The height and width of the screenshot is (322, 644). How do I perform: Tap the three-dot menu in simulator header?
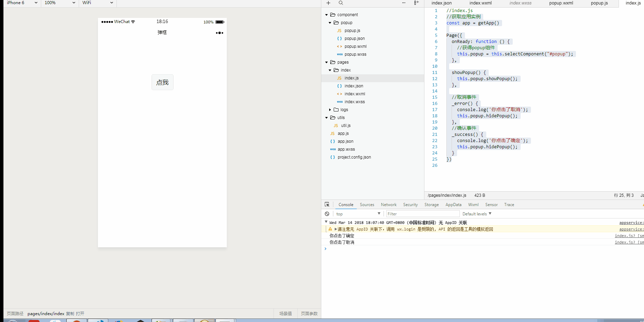219,33
